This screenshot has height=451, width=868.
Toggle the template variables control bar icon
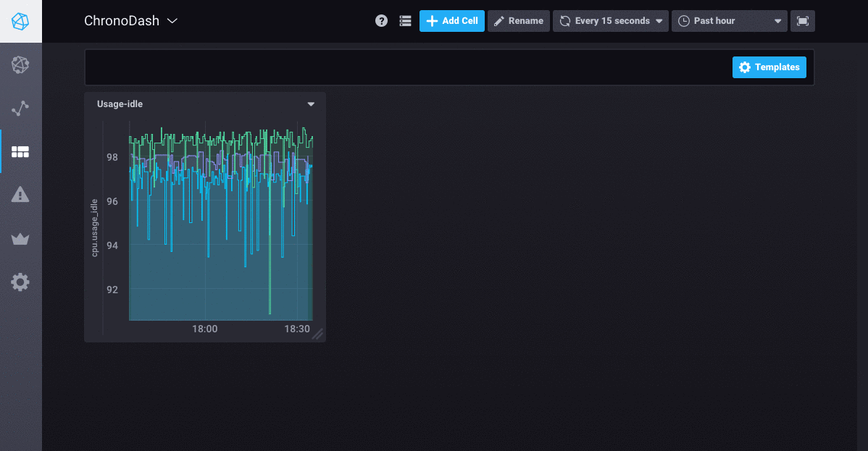(x=406, y=21)
